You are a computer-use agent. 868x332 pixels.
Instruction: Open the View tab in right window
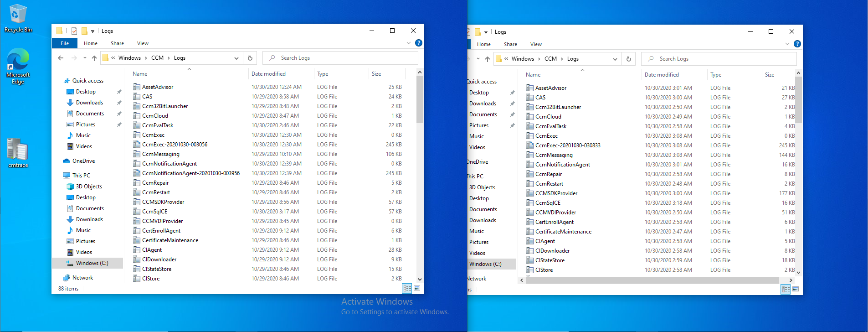click(536, 44)
